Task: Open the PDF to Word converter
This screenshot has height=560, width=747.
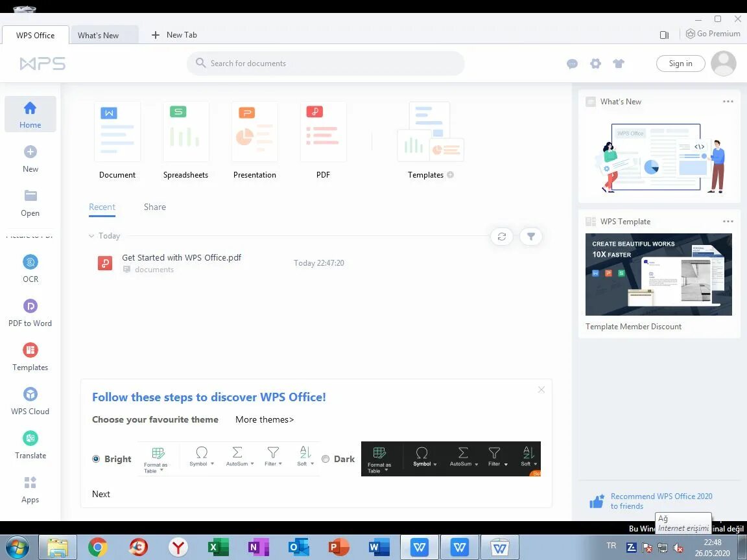Action: pyautogui.click(x=30, y=313)
